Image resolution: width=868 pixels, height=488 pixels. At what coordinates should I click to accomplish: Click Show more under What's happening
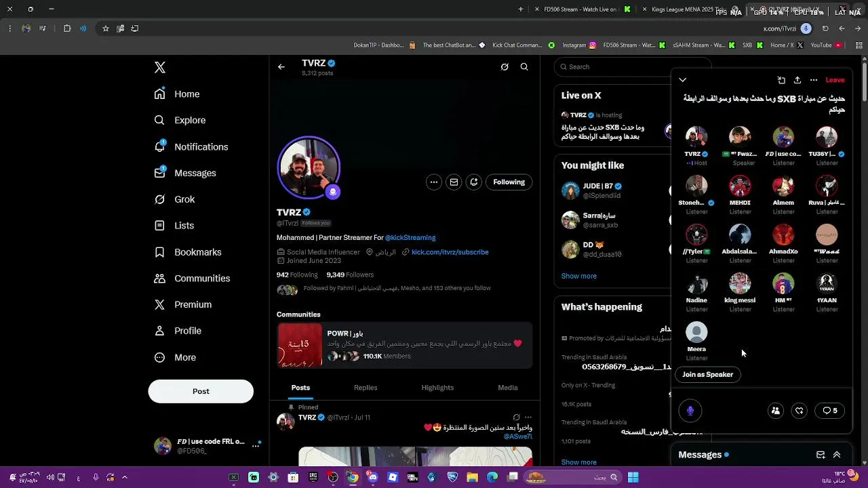click(x=579, y=462)
